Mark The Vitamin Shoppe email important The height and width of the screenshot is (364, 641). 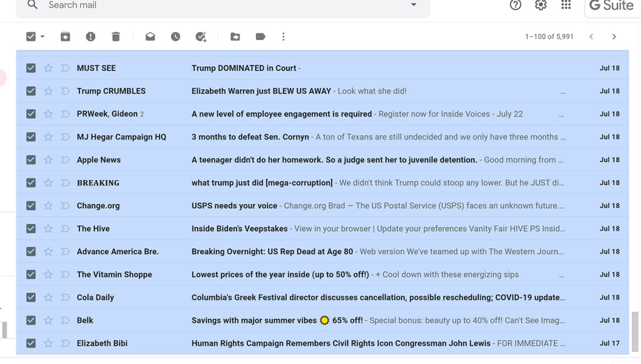(x=65, y=275)
